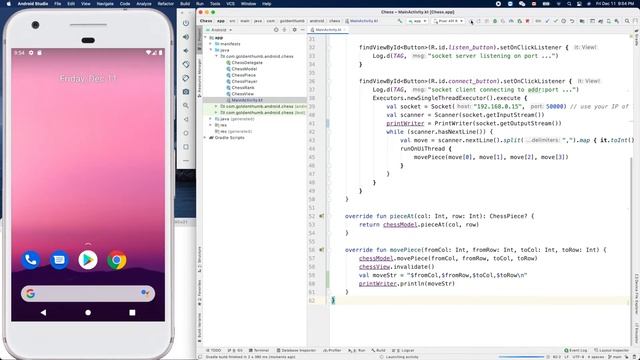Take emulator screenshot with camera icon
Viewport: 640px width, 360px height.
coord(186,92)
